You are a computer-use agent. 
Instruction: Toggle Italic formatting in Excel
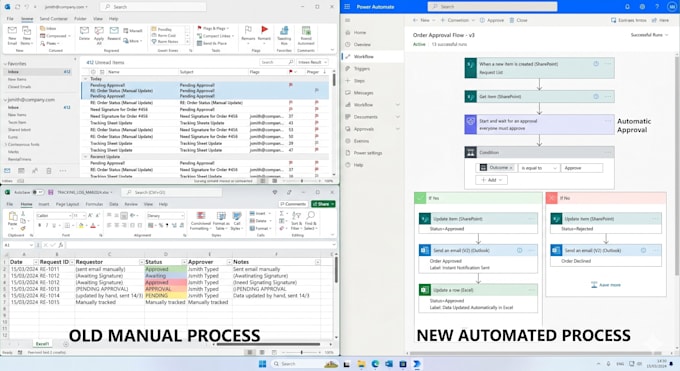coord(46,225)
